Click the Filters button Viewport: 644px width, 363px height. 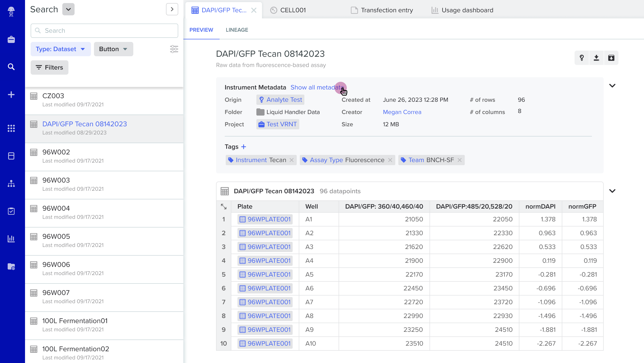click(50, 67)
